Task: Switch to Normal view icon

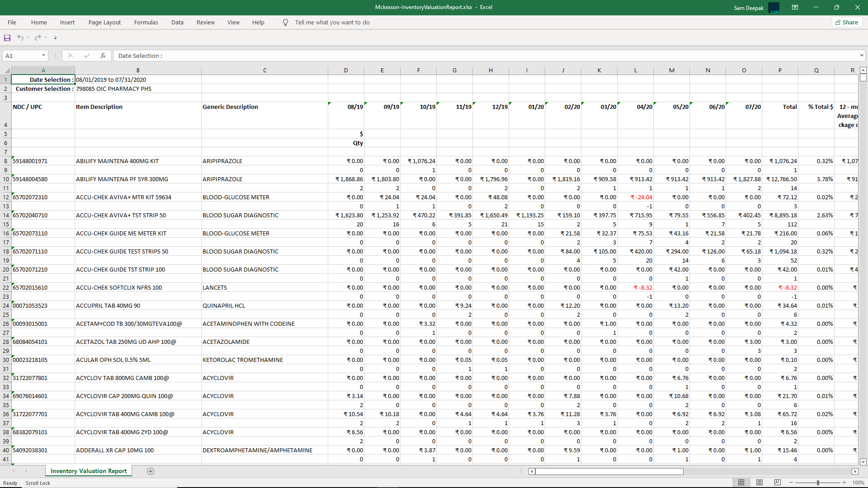Action: (741, 483)
